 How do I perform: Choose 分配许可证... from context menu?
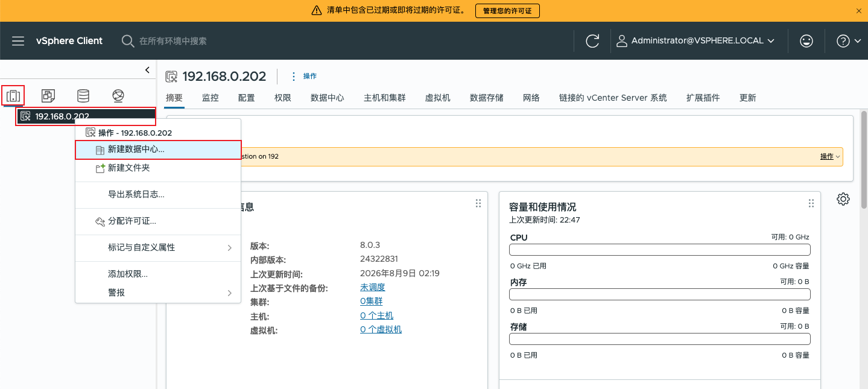158,221
